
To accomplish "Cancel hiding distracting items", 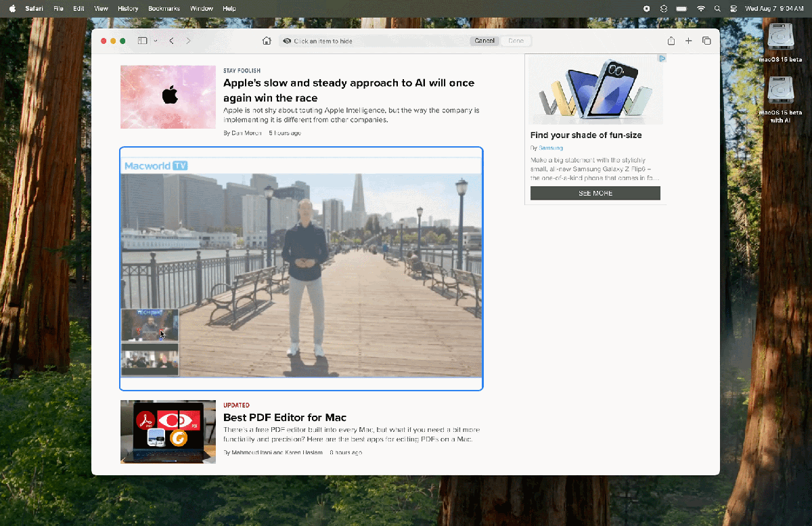I will coord(484,41).
